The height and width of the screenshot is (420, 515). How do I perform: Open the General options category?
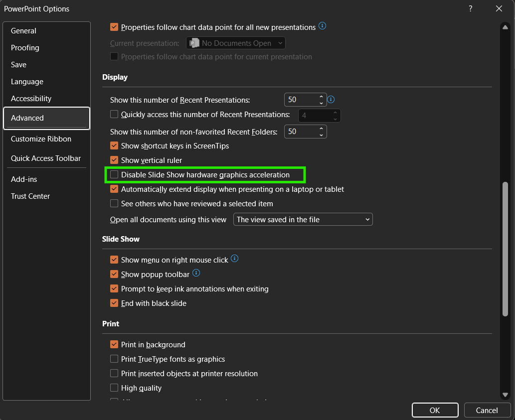pos(47,31)
